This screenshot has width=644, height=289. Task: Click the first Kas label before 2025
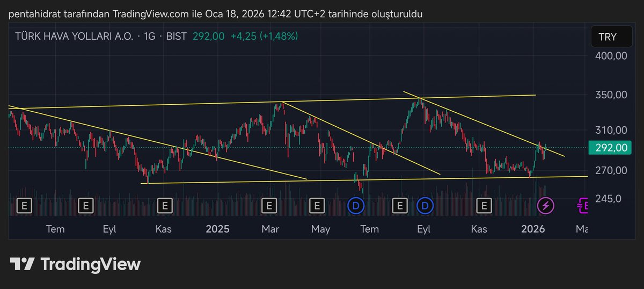[x=164, y=229]
